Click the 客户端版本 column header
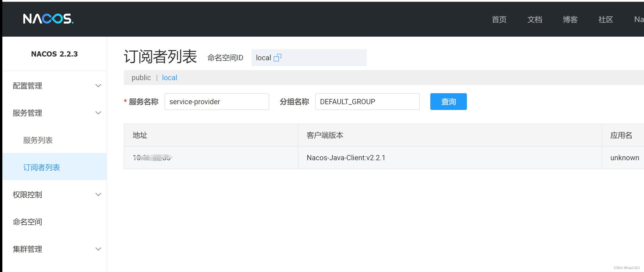 450,135
